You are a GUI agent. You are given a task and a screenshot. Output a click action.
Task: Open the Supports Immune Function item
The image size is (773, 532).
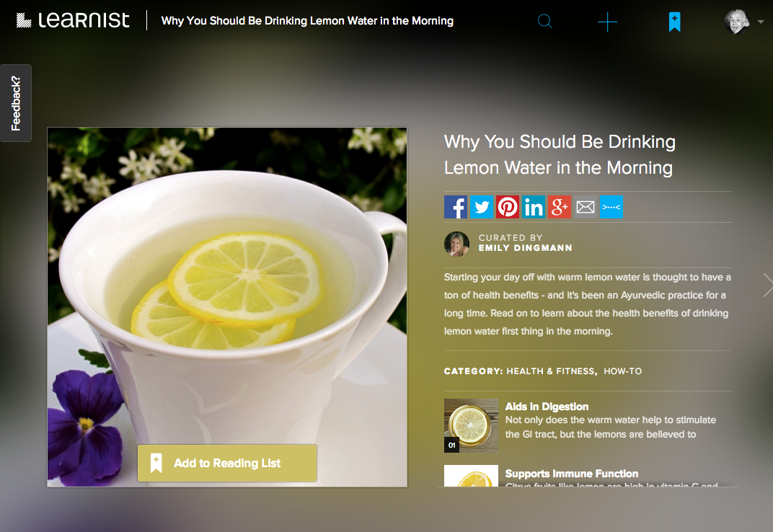click(571, 474)
